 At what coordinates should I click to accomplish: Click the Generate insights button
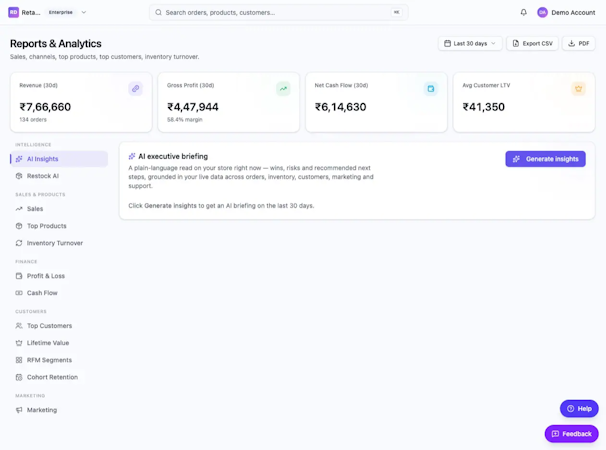point(545,159)
